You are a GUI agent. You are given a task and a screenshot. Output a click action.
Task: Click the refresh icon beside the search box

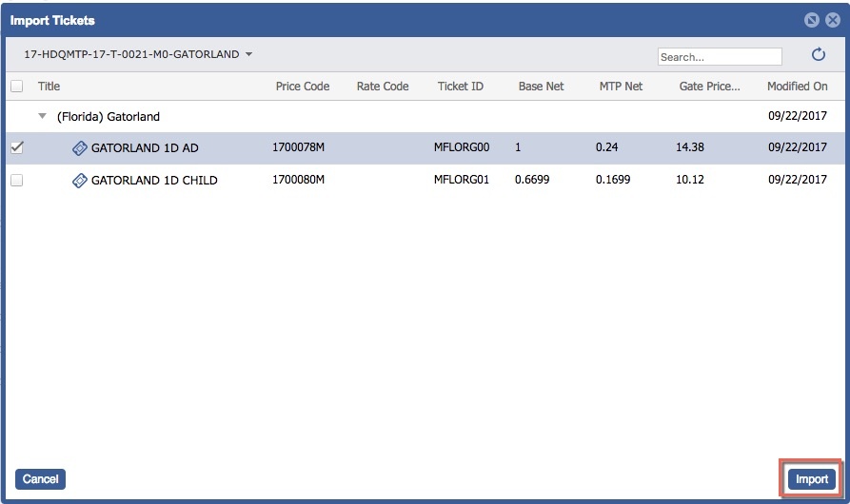[x=818, y=56]
